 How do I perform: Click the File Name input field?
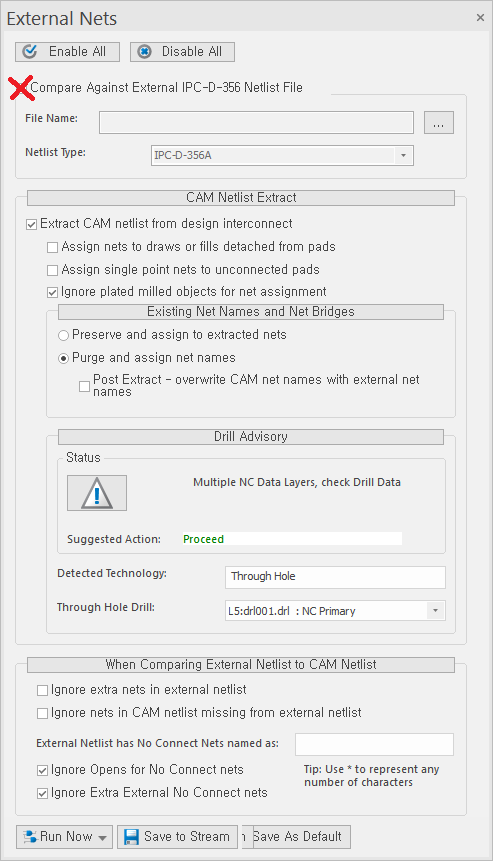(256, 122)
